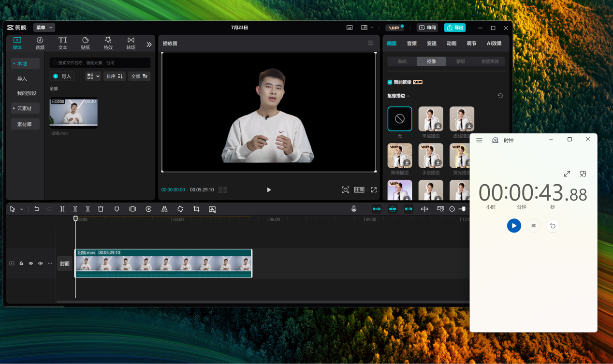The width and height of the screenshot is (613, 364).
Task: Click the timeline zoom slider handle
Action: (x=463, y=209)
